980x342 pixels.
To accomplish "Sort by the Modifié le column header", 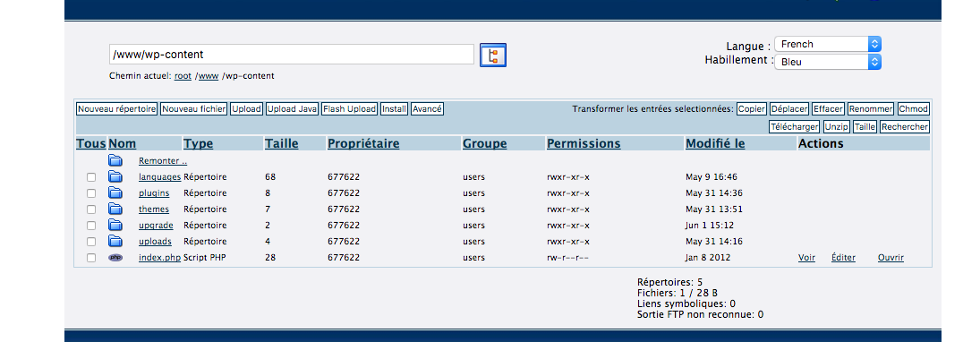I will click(715, 144).
